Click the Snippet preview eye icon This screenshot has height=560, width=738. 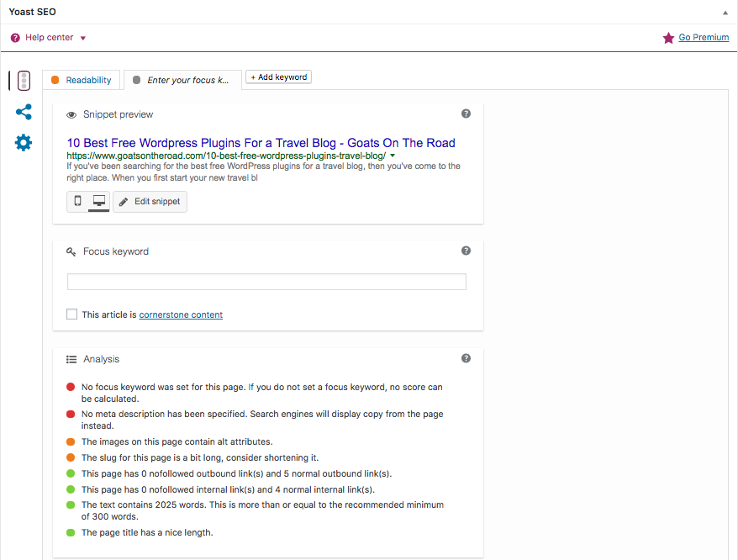(71, 115)
